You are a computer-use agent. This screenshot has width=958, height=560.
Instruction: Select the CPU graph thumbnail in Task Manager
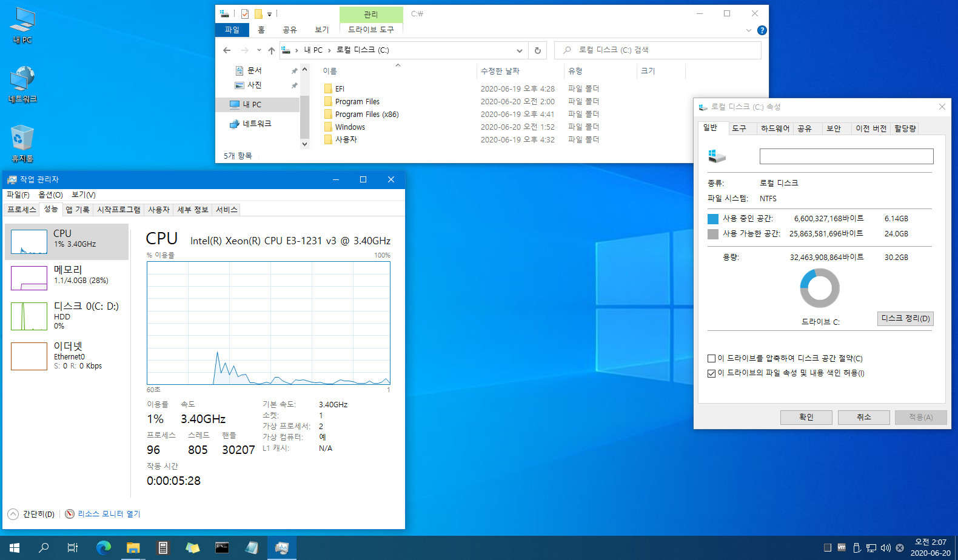(x=29, y=242)
